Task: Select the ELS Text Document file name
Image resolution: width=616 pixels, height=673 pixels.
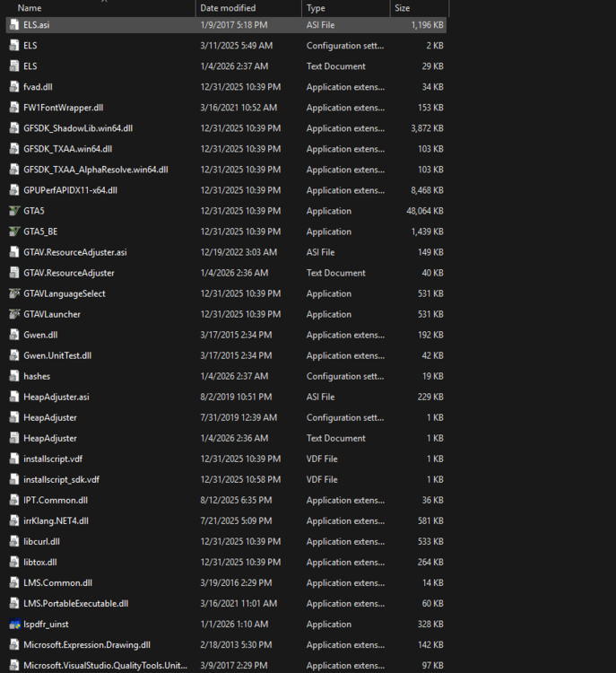Action: click(x=30, y=66)
